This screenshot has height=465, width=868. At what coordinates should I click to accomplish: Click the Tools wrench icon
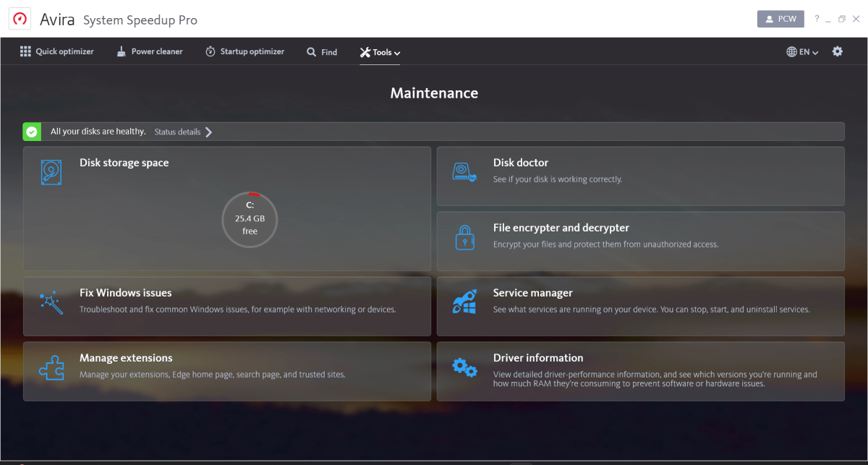point(365,52)
